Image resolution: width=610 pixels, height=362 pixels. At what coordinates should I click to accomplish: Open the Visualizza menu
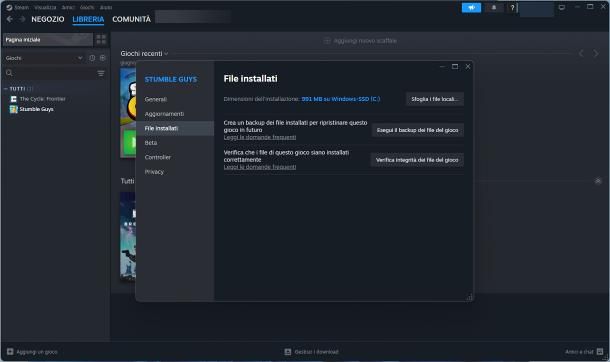45,7
